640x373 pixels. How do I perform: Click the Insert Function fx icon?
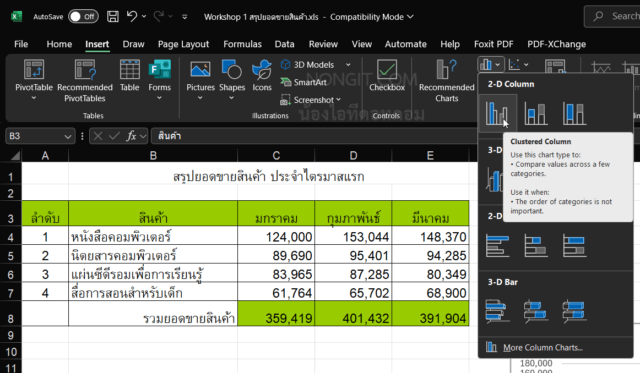point(131,136)
